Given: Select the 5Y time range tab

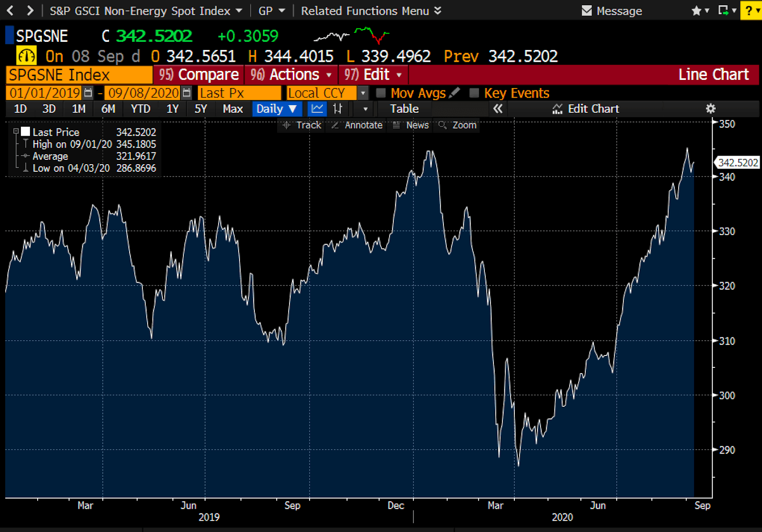Looking at the screenshot, I should (x=201, y=109).
